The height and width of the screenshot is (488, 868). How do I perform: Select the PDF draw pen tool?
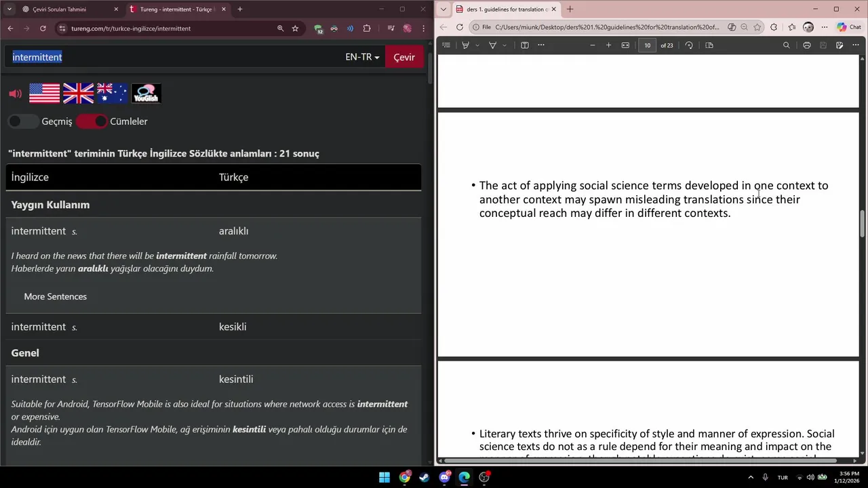[x=493, y=45]
